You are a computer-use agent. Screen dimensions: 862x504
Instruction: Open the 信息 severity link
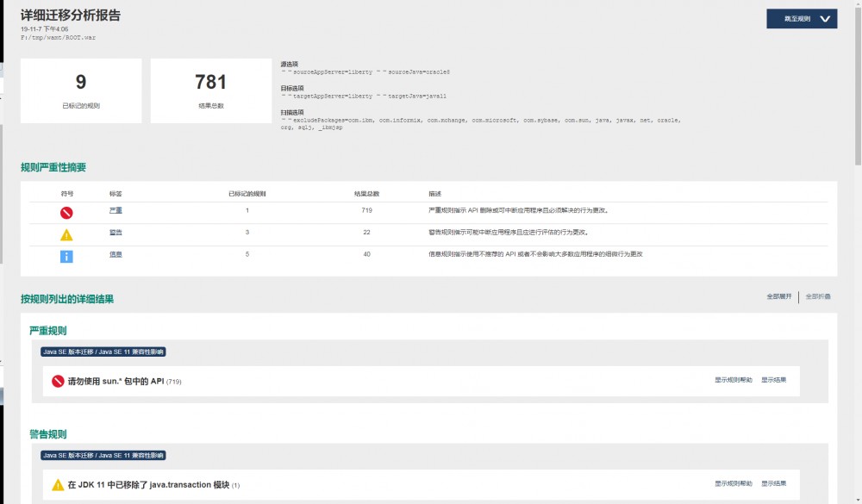tap(116, 255)
